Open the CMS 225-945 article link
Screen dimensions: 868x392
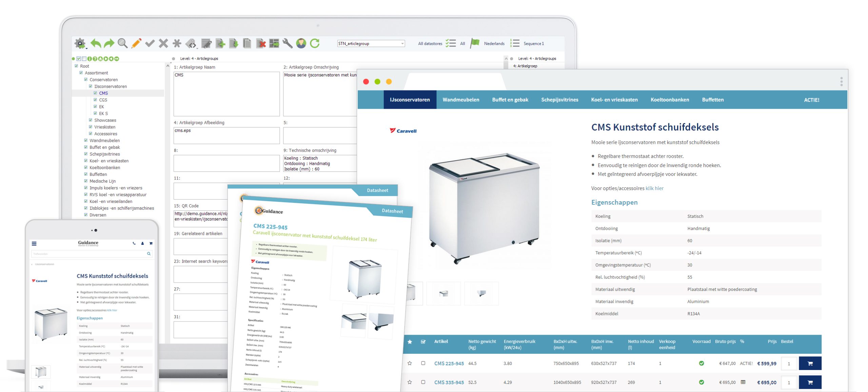pos(449,364)
